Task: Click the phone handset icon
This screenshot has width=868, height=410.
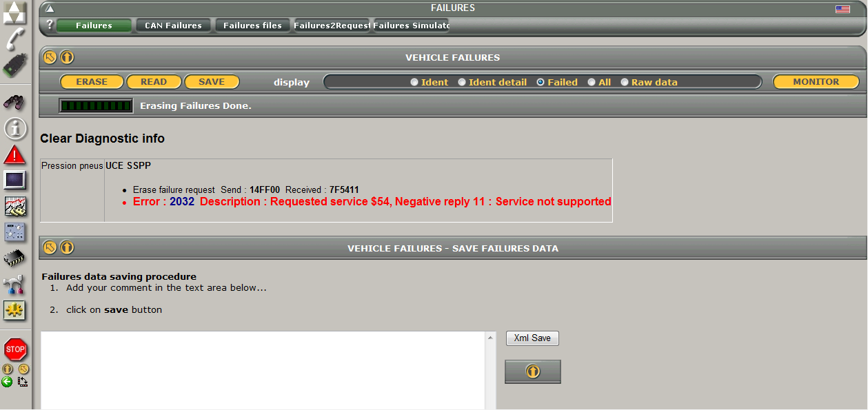Action: (x=14, y=39)
